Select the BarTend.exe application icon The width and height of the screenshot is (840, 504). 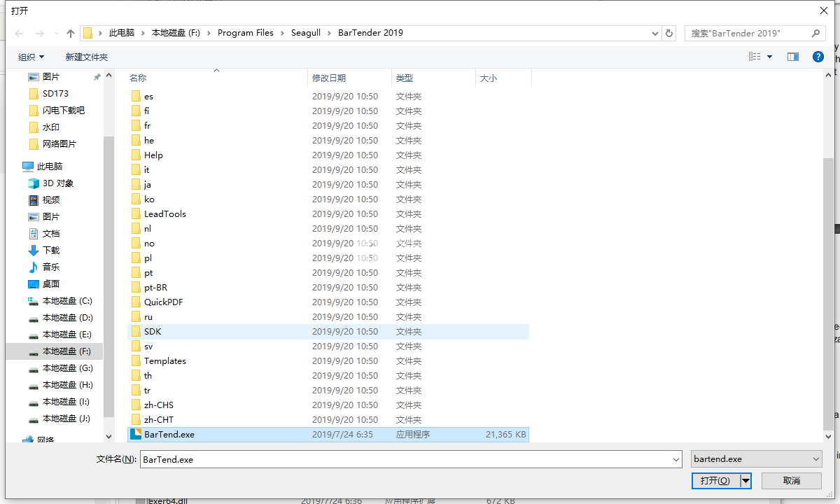point(136,434)
